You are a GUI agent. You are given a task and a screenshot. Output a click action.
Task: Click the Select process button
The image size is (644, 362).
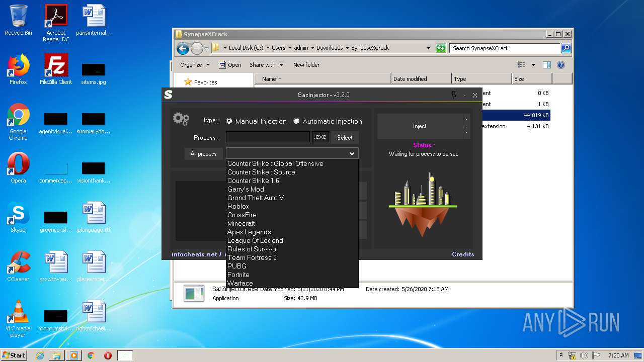345,137
